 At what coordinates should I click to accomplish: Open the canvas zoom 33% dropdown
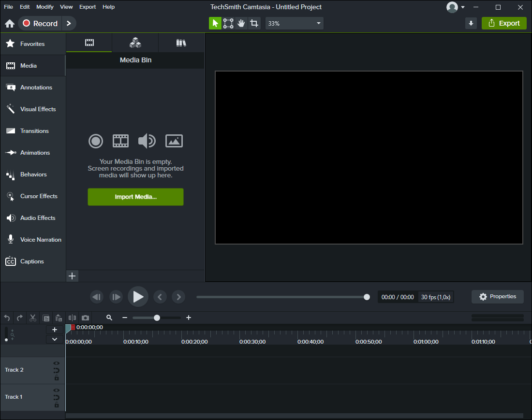tap(294, 23)
